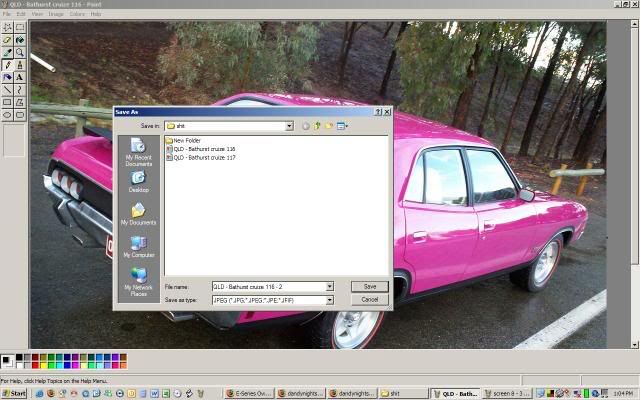The height and width of the screenshot is (400, 640).
Task: Select the Rounded Rectangle tool
Action: tap(20, 115)
